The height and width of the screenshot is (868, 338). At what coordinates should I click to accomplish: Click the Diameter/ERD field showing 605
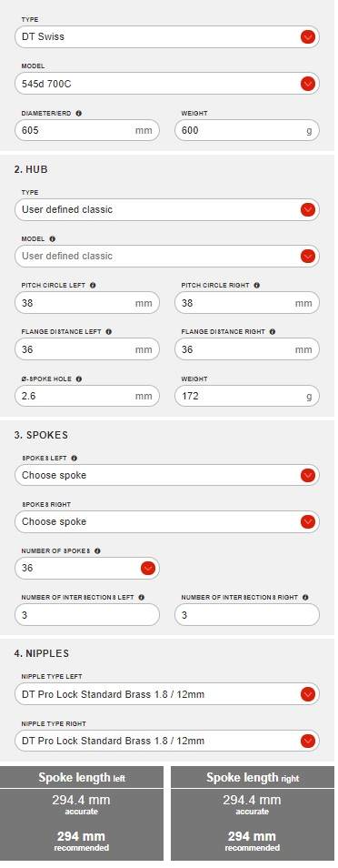[x=87, y=131]
